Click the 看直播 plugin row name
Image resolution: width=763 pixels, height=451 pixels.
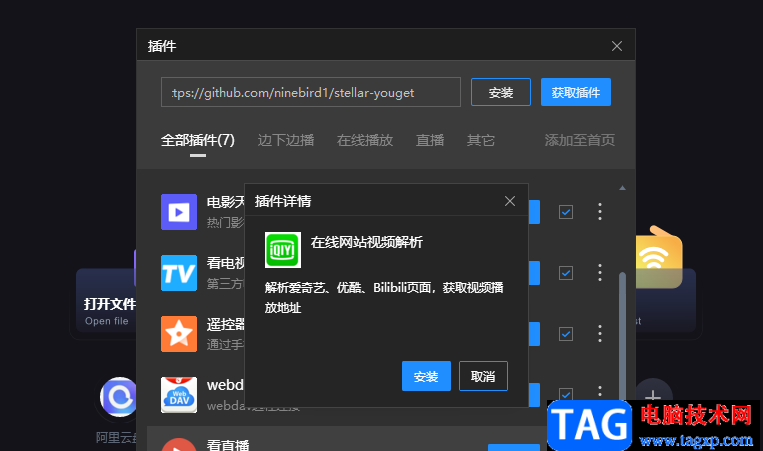(x=228, y=445)
